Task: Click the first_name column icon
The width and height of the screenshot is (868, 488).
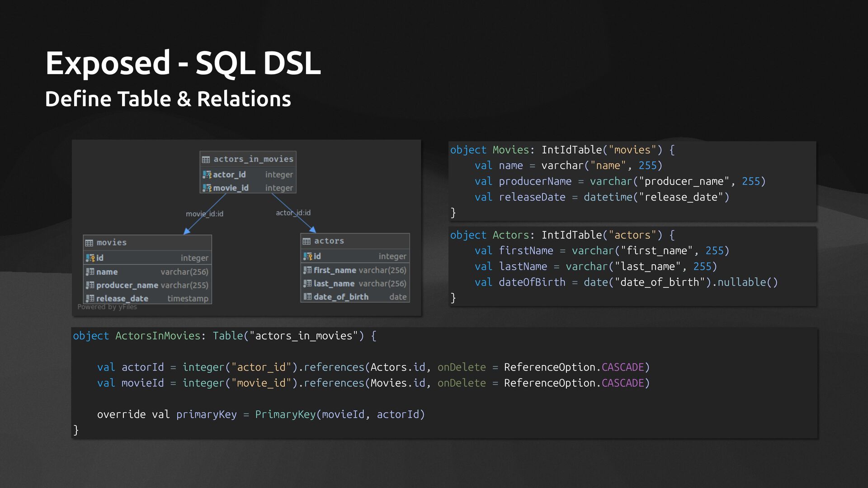Action: pyautogui.click(x=307, y=270)
